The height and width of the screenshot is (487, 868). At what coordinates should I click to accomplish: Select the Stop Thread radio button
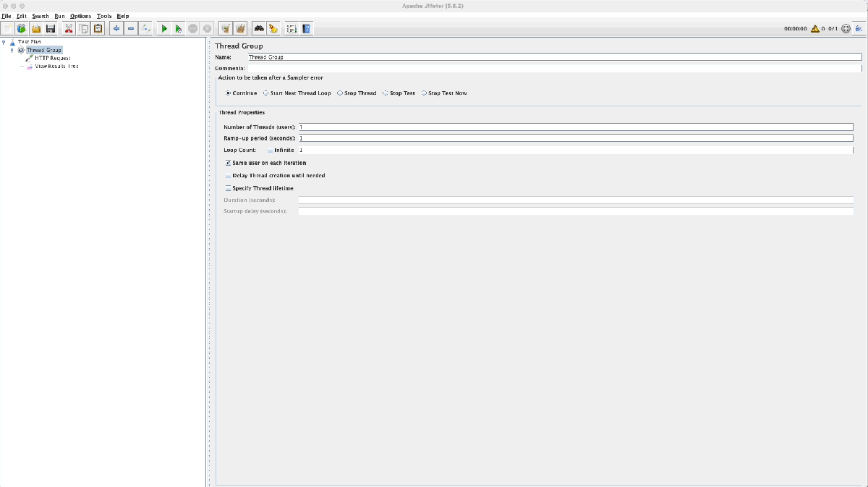340,93
